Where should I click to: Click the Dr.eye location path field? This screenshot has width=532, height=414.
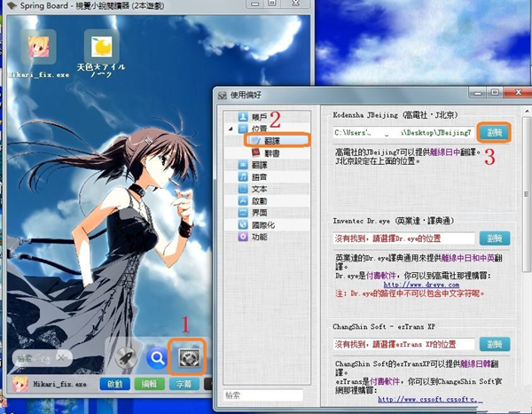tap(403, 238)
